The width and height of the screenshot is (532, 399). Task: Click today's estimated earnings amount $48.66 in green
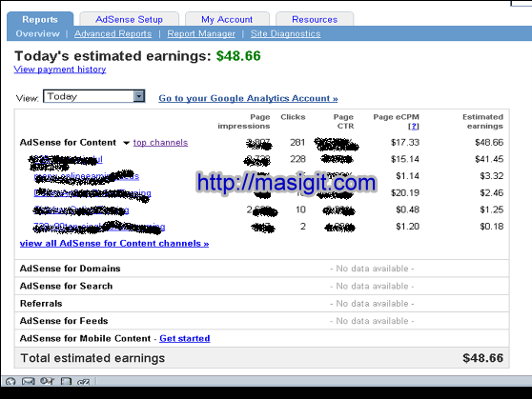pos(238,56)
